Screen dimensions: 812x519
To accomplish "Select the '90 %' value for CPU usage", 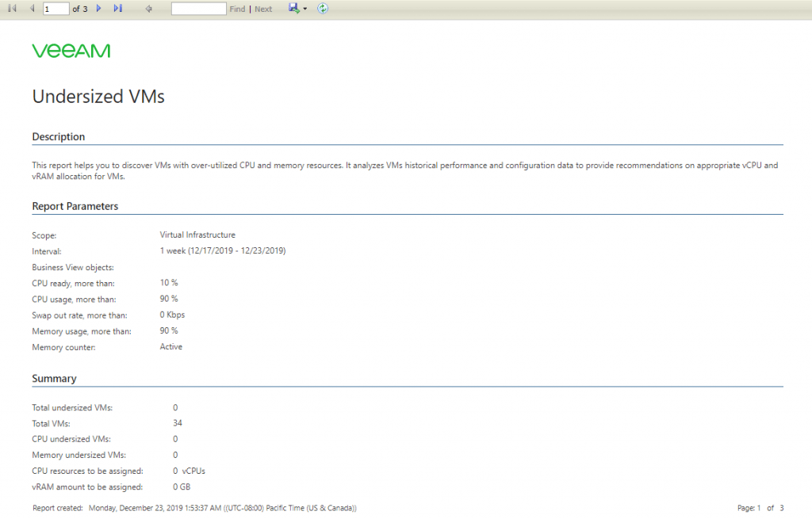I will click(169, 299).
